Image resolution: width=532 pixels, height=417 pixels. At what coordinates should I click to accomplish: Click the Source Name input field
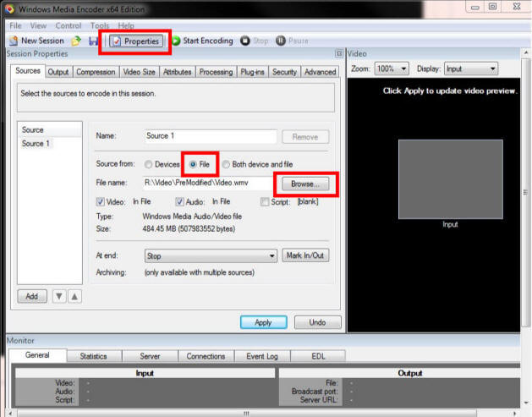(x=211, y=136)
